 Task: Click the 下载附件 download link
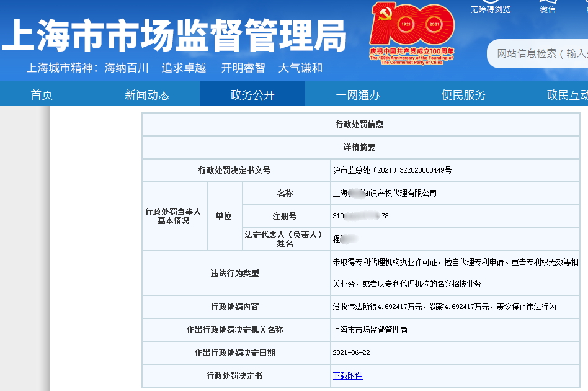click(347, 375)
